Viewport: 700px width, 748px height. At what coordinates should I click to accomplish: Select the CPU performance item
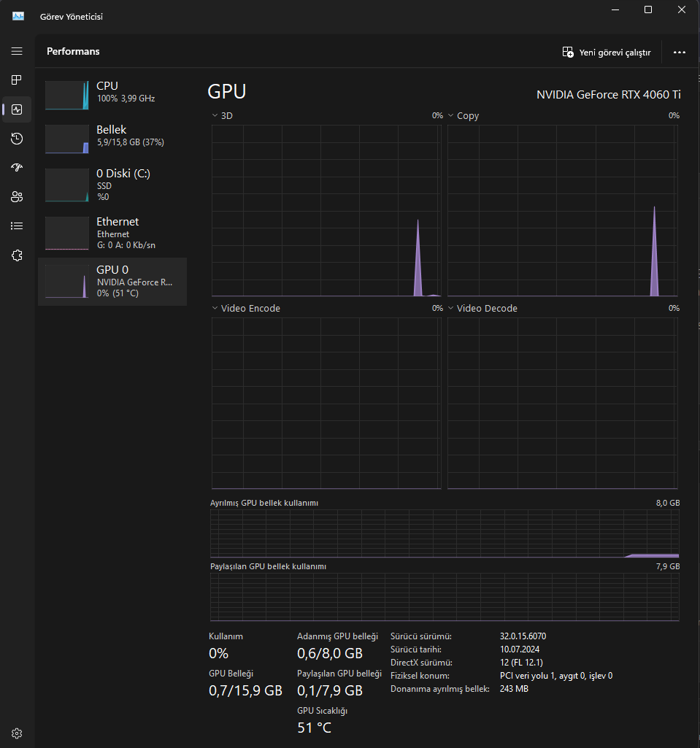pos(112,94)
